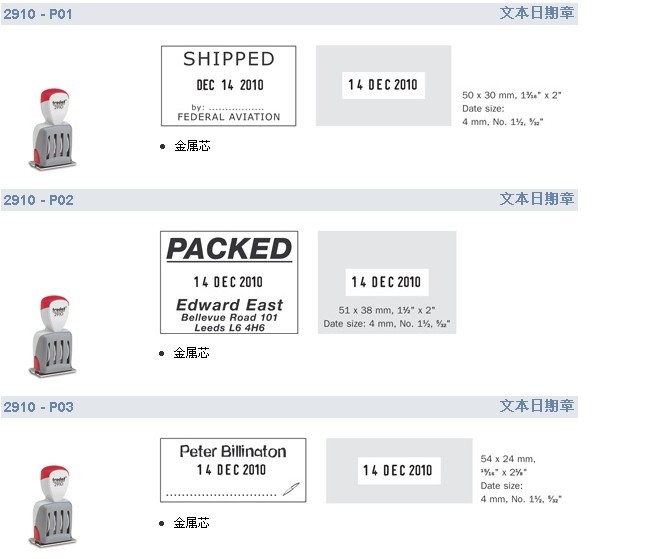Click the P01 date-only 14 DEC 2010 preview

tap(383, 85)
